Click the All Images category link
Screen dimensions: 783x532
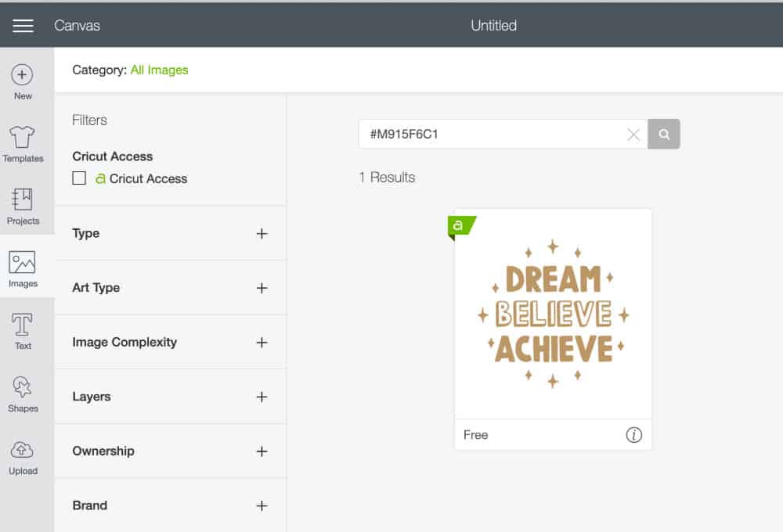(x=159, y=70)
